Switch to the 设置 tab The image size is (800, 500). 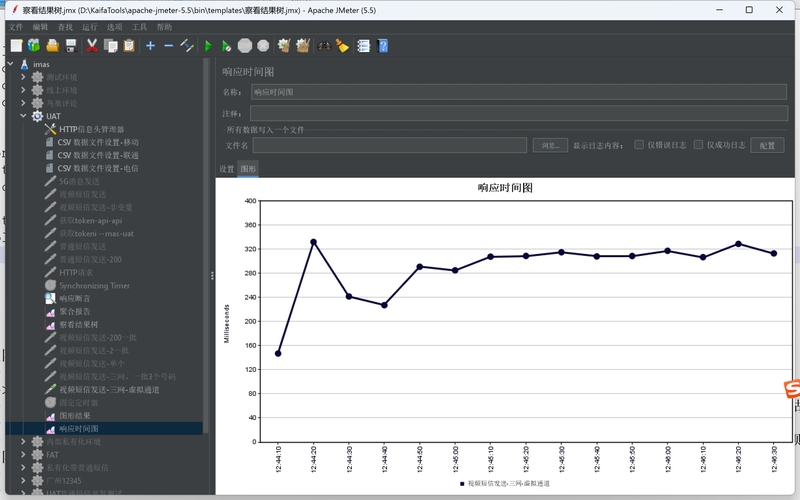[x=227, y=169]
